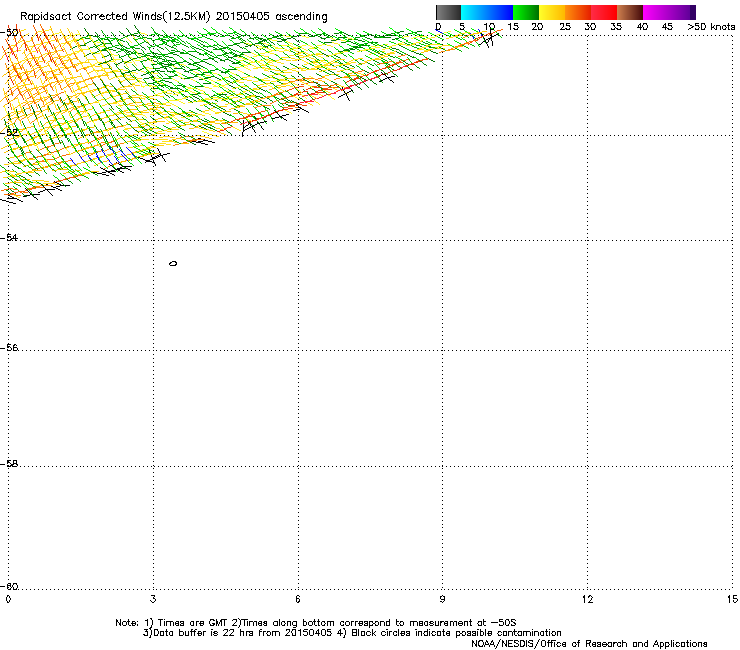Viewport: 740px width, 650px height.
Task: Click the legend label '45'
Action: [667, 27]
